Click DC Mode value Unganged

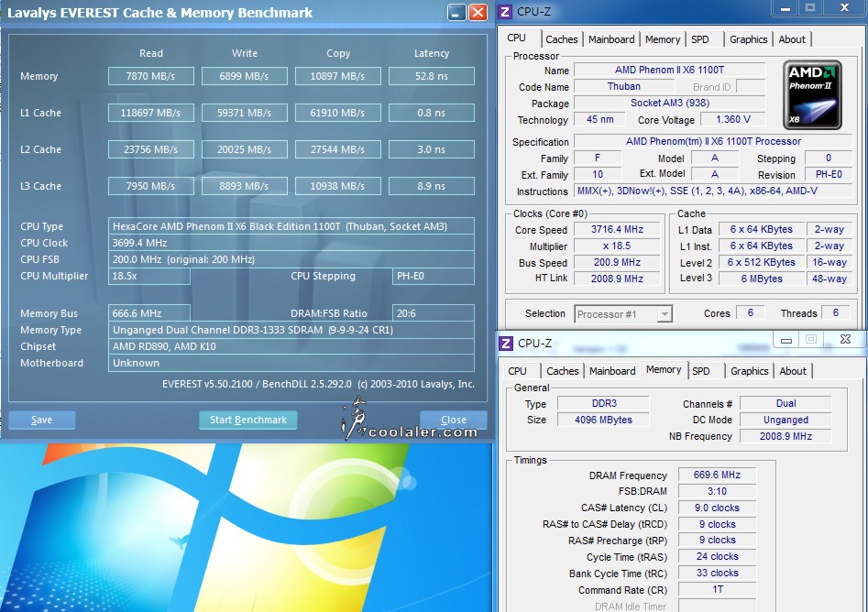tap(786, 420)
